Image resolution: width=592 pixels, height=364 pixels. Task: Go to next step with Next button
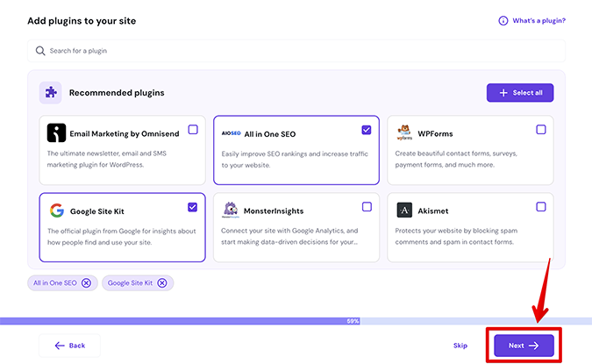click(x=524, y=346)
